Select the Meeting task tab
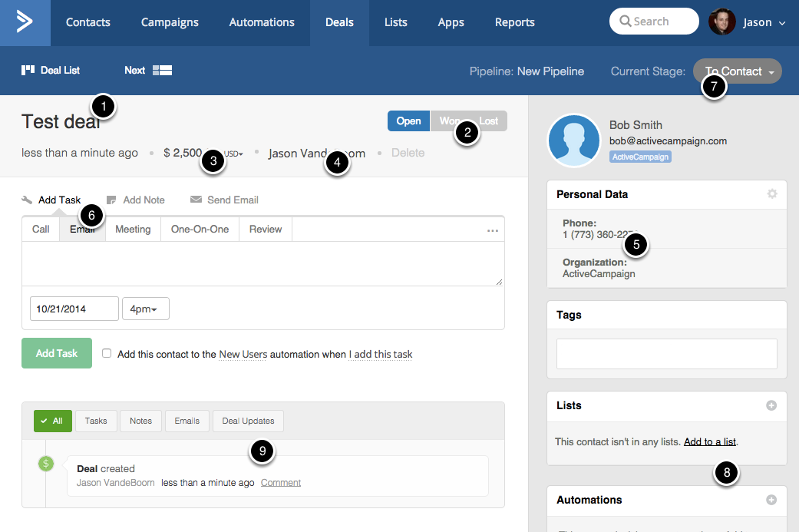 click(x=133, y=230)
